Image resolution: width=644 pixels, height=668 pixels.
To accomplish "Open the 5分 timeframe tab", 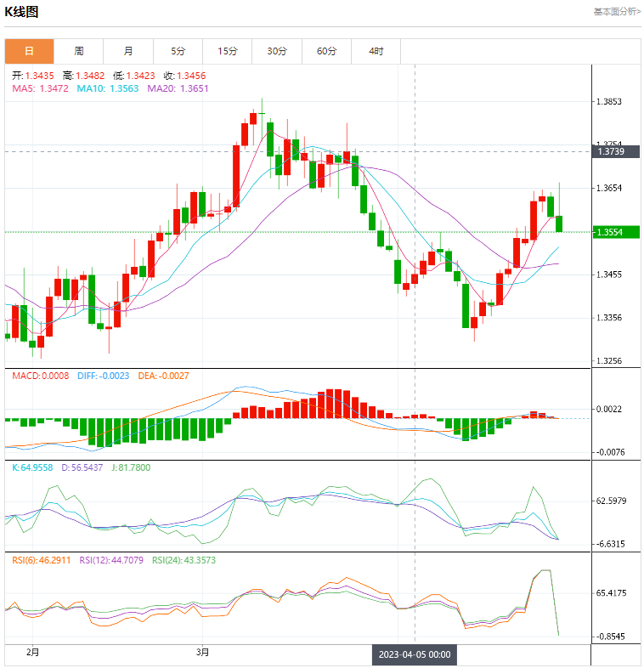I will coord(178,51).
